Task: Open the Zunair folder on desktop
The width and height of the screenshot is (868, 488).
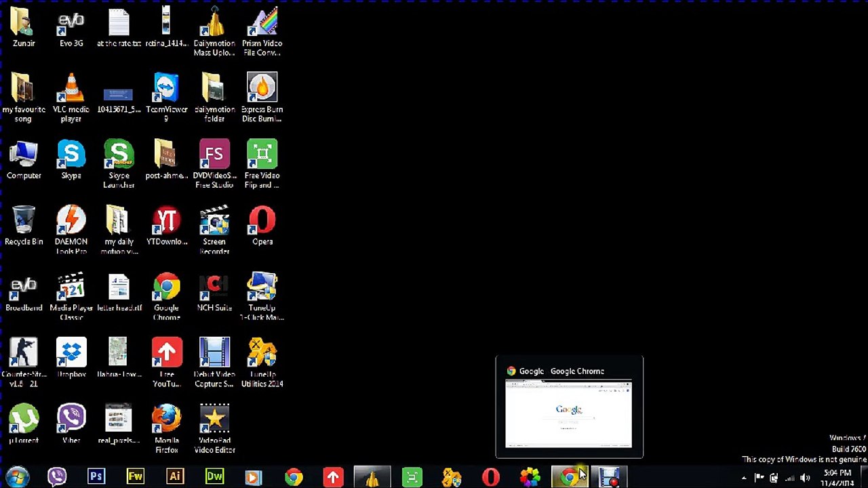Action: [24, 27]
